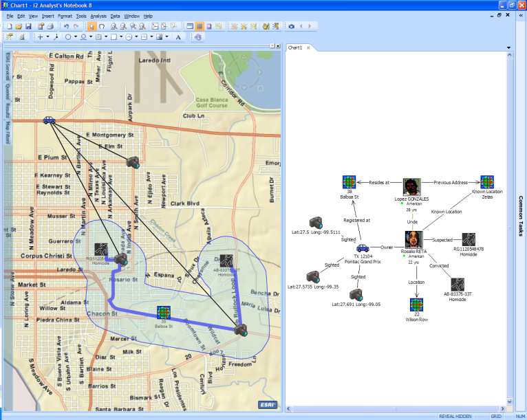Open the dropdown beside the box tool
This screenshot has height=420, width=527.
pos(121,37)
